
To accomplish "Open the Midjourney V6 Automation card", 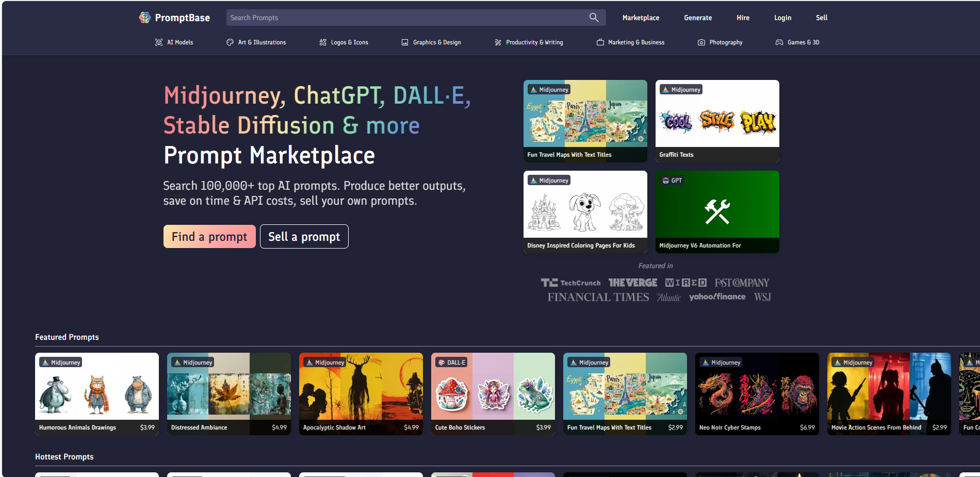I will coord(717,212).
